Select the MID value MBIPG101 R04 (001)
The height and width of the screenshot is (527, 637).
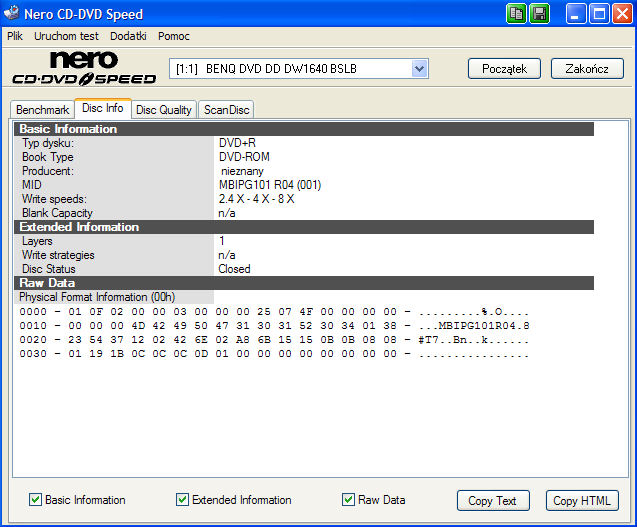point(270,185)
